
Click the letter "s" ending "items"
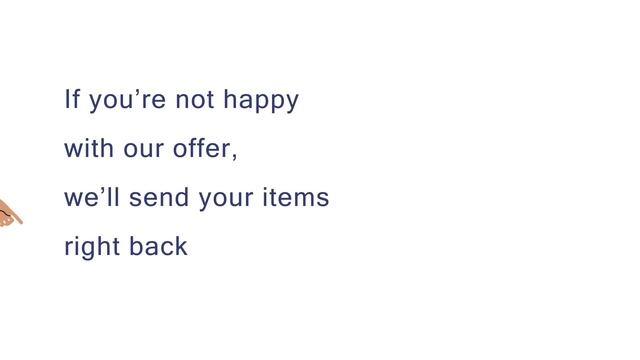323,198
